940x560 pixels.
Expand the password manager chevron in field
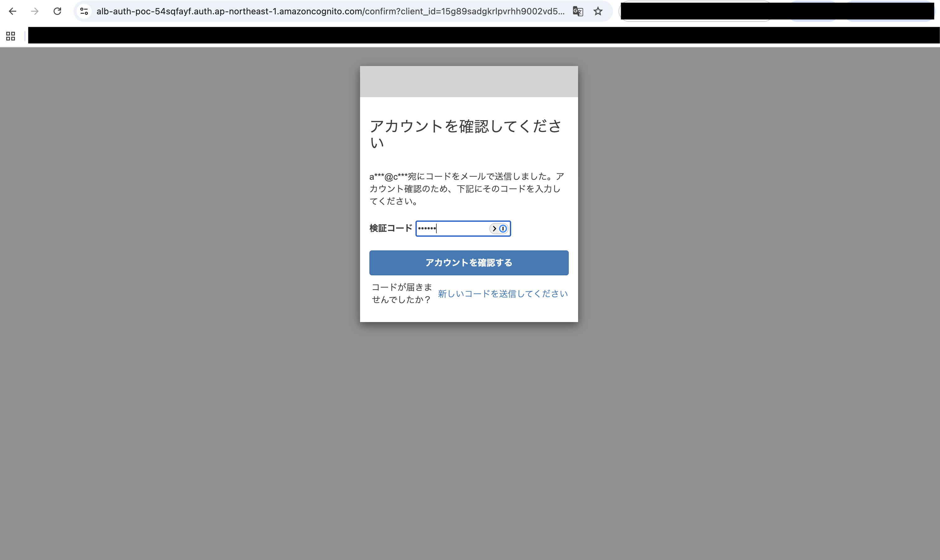(494, 228)
